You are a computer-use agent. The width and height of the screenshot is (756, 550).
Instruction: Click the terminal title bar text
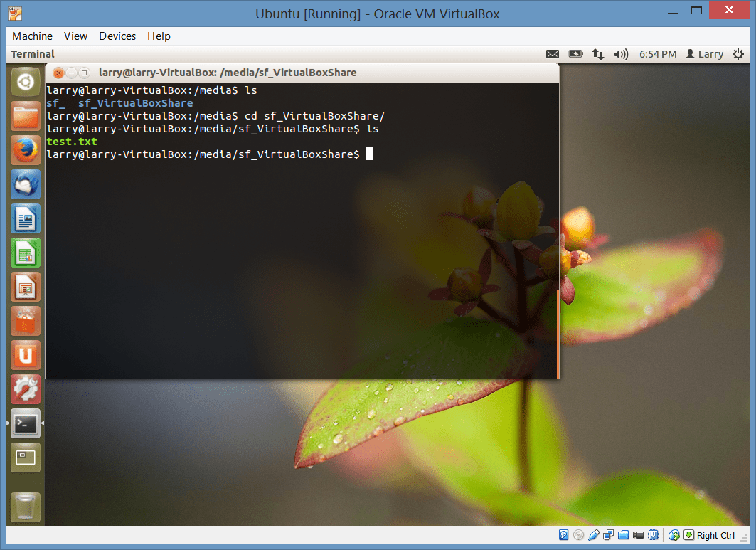tap(228, 73)
